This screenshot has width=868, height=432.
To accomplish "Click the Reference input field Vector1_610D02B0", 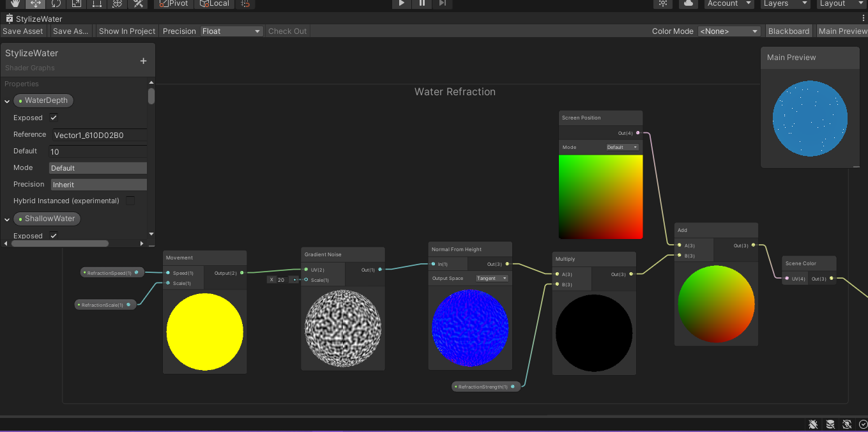I will pyautogui.click(x=98, y=135).
